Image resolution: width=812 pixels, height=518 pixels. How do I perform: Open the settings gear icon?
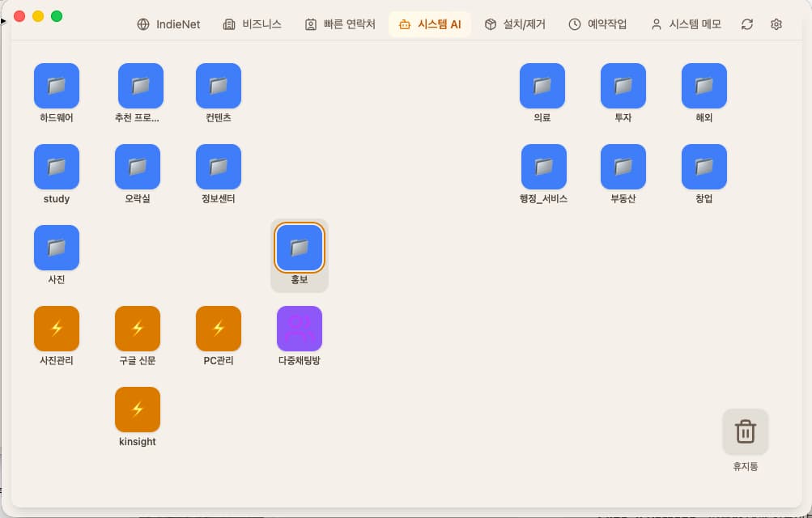[776, 24]
